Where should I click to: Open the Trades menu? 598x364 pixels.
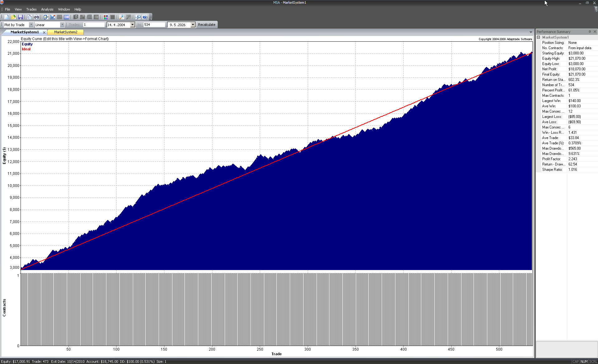(31, 9)
